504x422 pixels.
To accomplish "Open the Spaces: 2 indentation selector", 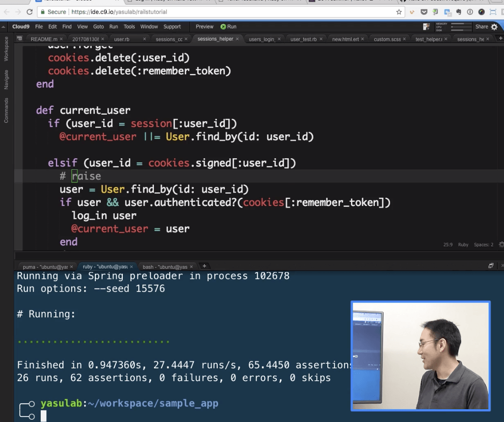I will [483, 244].
